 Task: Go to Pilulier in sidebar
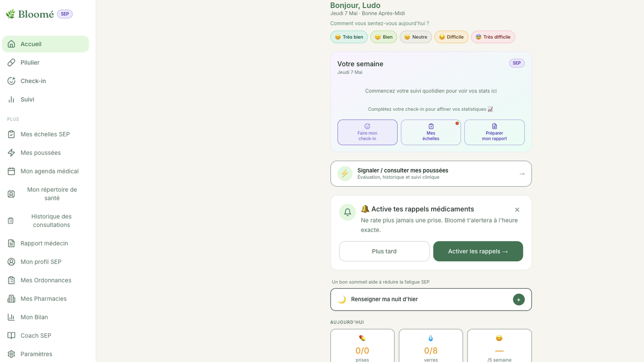click(46, 63)
